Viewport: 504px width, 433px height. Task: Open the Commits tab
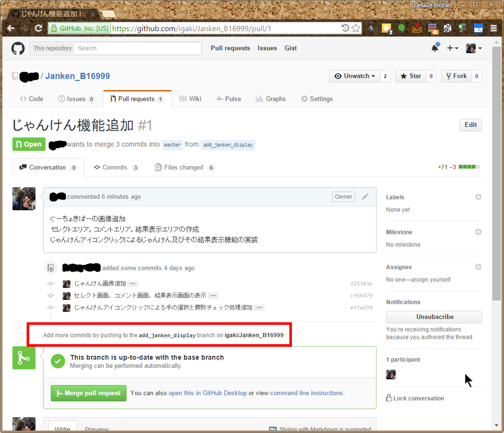115,167
